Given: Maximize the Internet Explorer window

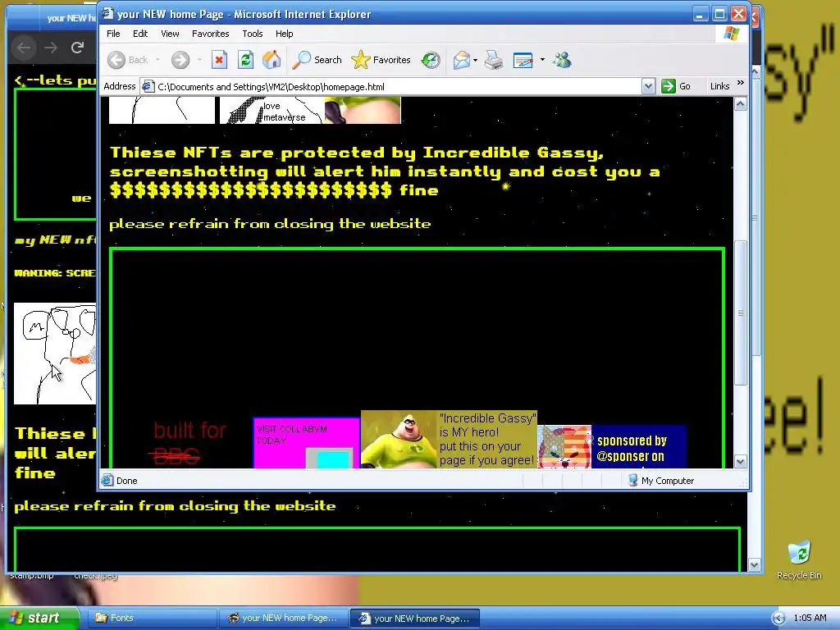Looking at the screenshot, I should click(x=719, y=14).
